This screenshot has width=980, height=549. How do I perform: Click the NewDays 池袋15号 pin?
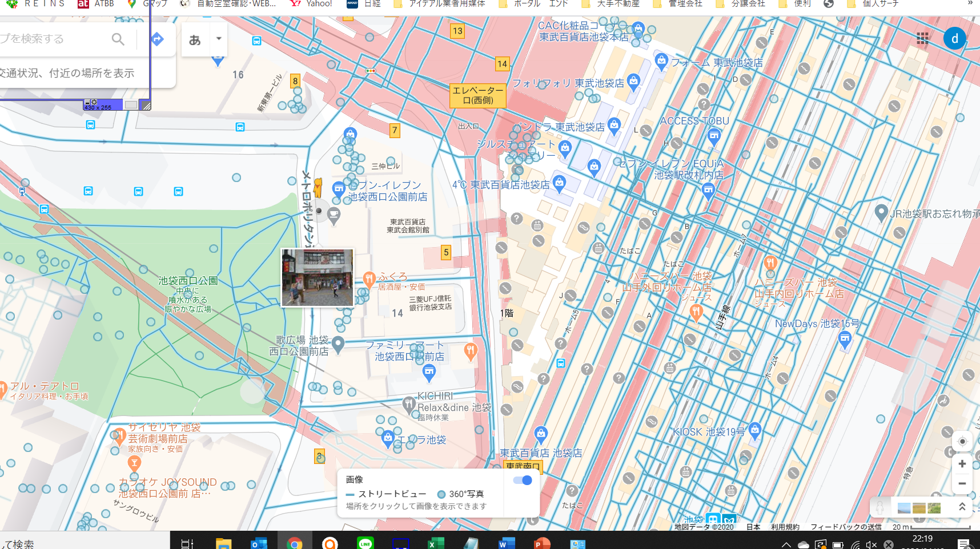(x=845, y=340)
